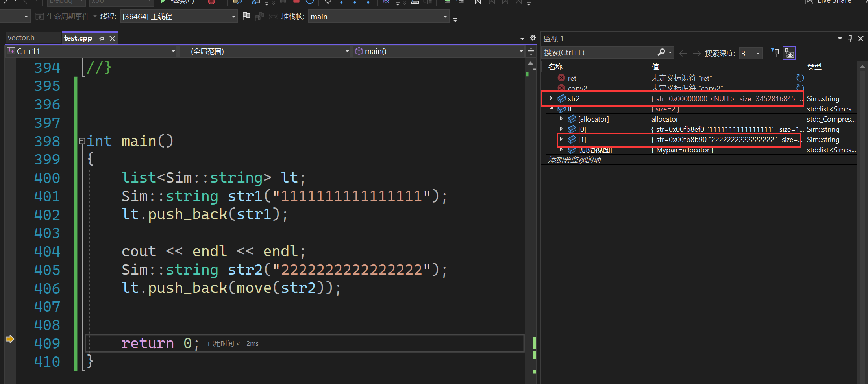Select the str2 value cell with NULL pointer
This screenshot has height=384, width=868.
click(x=727, y=99)
